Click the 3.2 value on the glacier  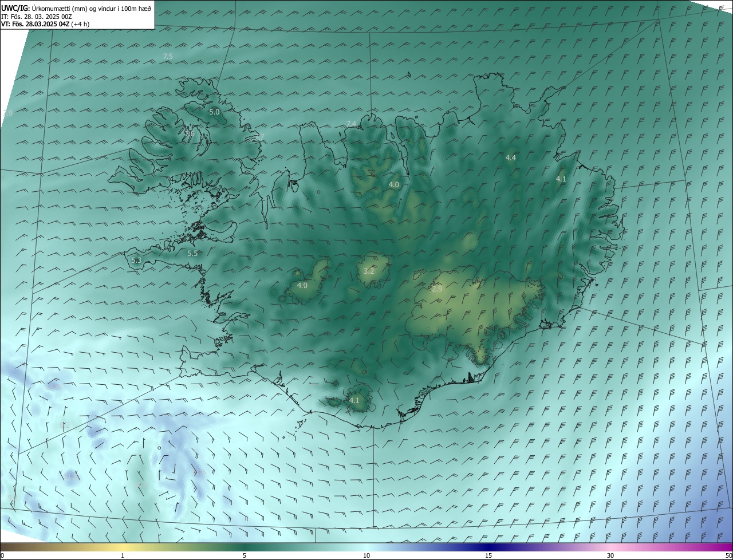point(369,271)
